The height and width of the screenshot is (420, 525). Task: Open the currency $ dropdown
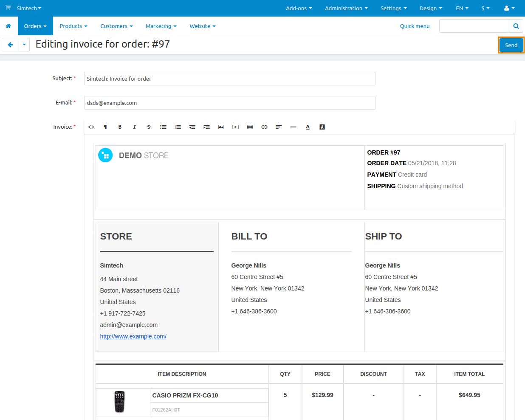click(485, 8)
